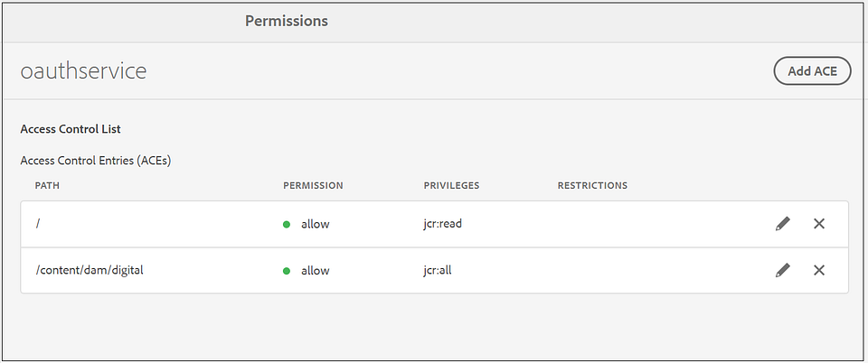Click allow text in /content/dam/digital row
This screenshot has width=868, height=363.
click(315, 270)
